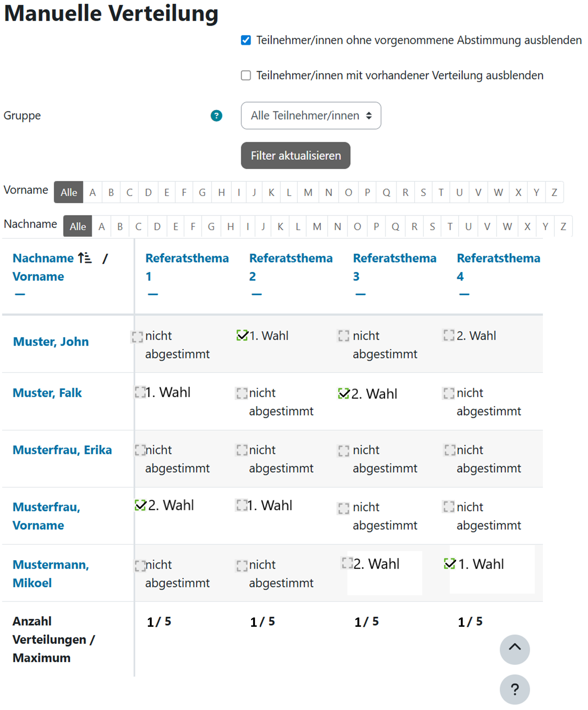Select 1. Wahl for Muster, Falk
The width and height of the screenshot is (588, 710).
pos(140,392)
